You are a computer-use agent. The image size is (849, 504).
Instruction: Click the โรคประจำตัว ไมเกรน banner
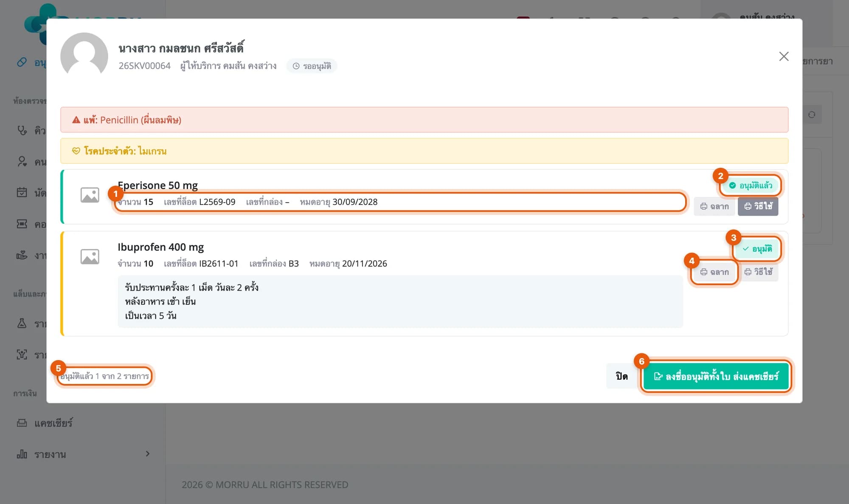point(424,151)
